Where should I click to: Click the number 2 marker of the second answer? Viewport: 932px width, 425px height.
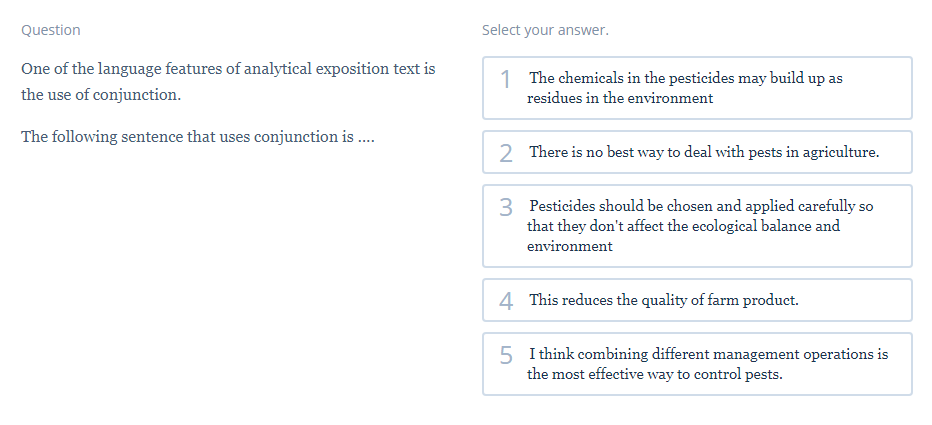(506, 153)
